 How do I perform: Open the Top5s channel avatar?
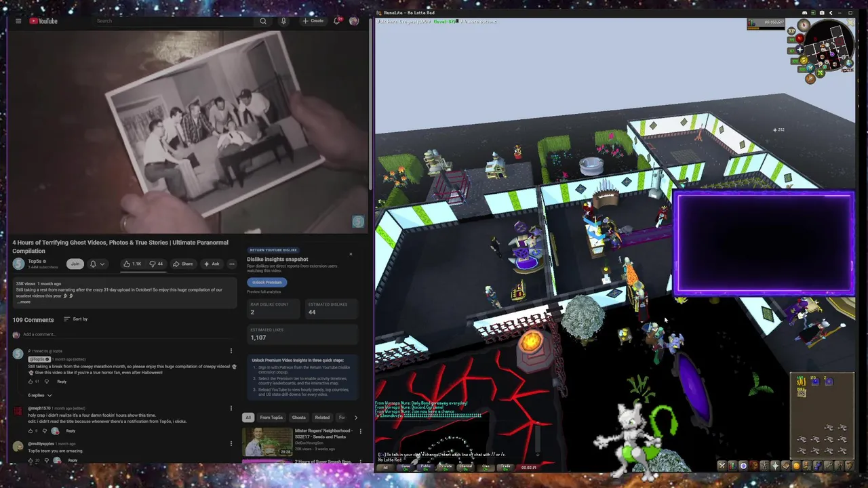18,264
